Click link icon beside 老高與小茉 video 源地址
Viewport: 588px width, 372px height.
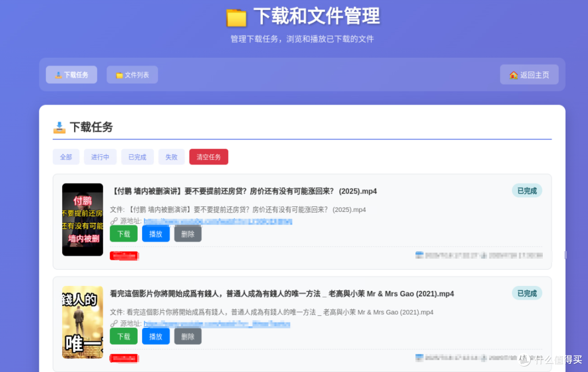114,324
